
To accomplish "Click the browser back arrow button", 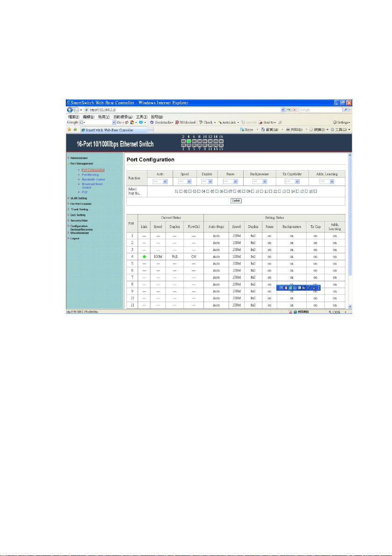I will coord(70,110).
